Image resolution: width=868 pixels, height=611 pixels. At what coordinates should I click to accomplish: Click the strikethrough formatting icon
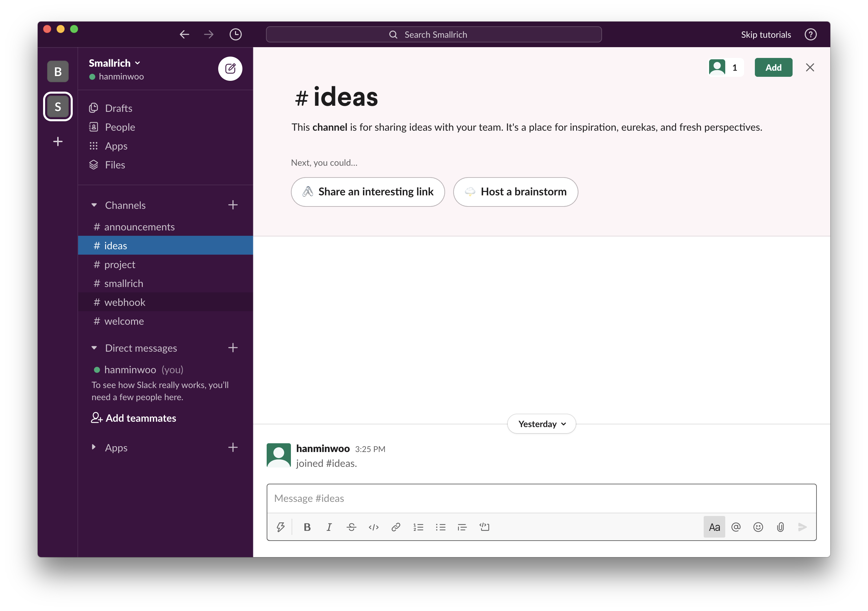[x=351, y=527]
